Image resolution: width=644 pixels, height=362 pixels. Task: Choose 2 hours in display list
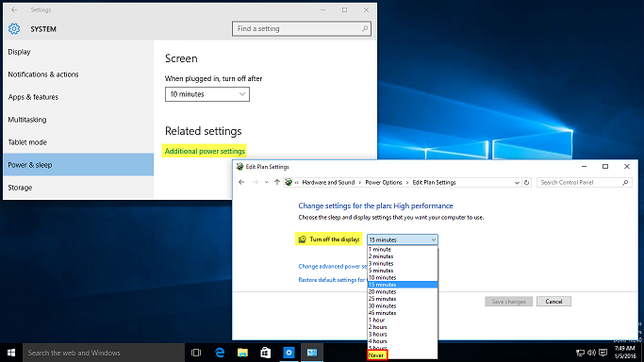(403, 327)
